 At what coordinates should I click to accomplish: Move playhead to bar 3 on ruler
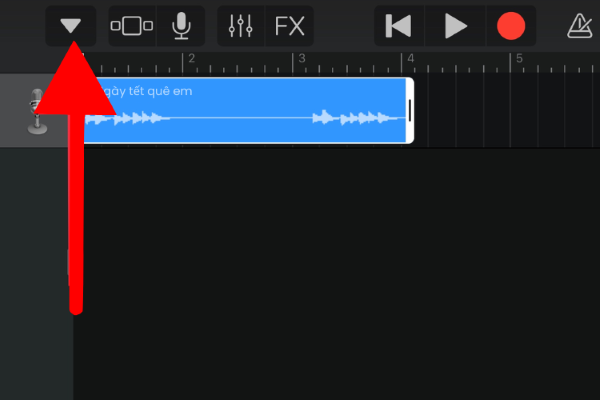pyautogui.click(x=293, y=62)
